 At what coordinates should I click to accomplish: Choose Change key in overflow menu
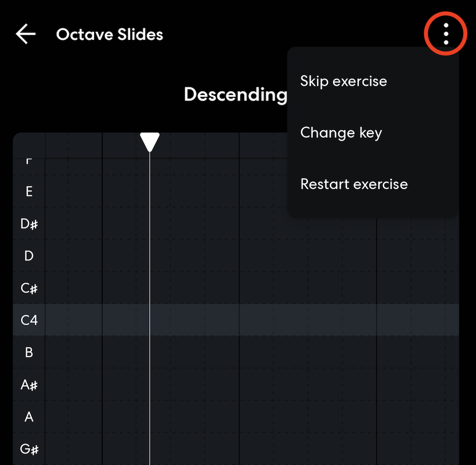click(341, 133)
